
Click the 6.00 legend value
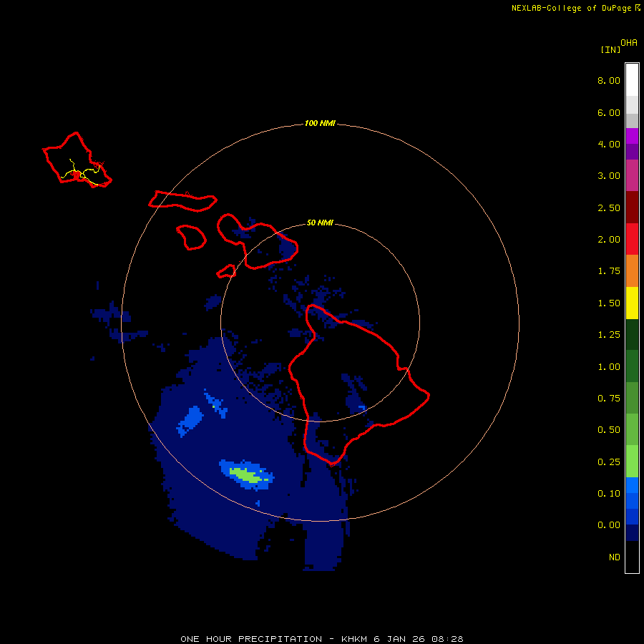point(609,112)
